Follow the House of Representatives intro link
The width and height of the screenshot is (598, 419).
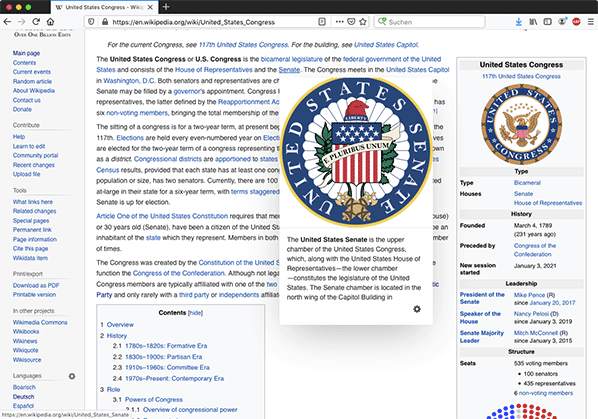214,70
